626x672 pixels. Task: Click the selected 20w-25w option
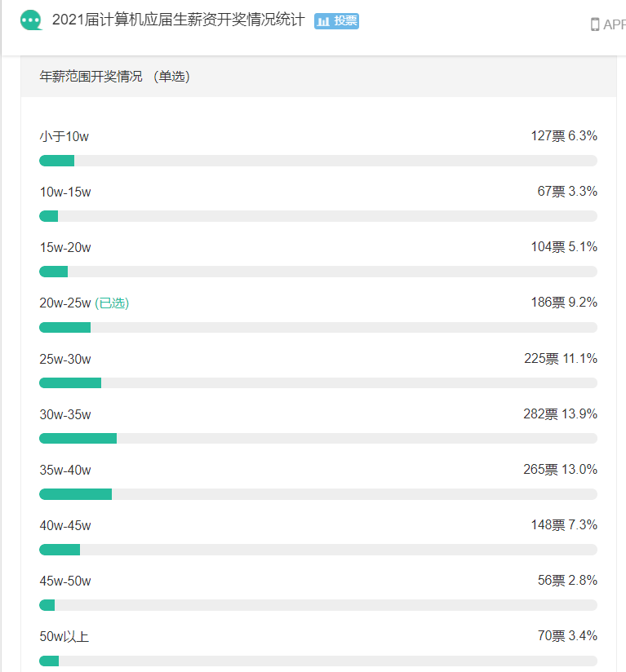coord(65,303)
